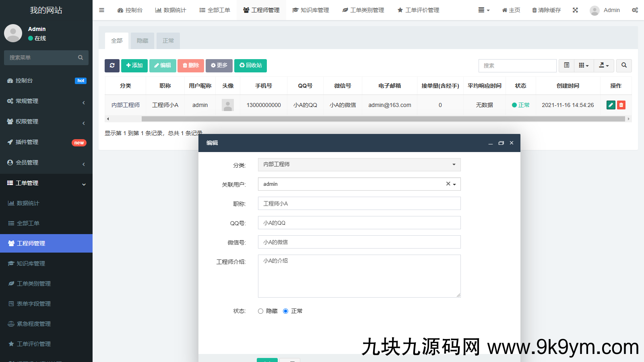Image resolution: width=644 pixels, height=362 pixels.
Task: Click the 添加 button
Action: [x=134, y=66]
